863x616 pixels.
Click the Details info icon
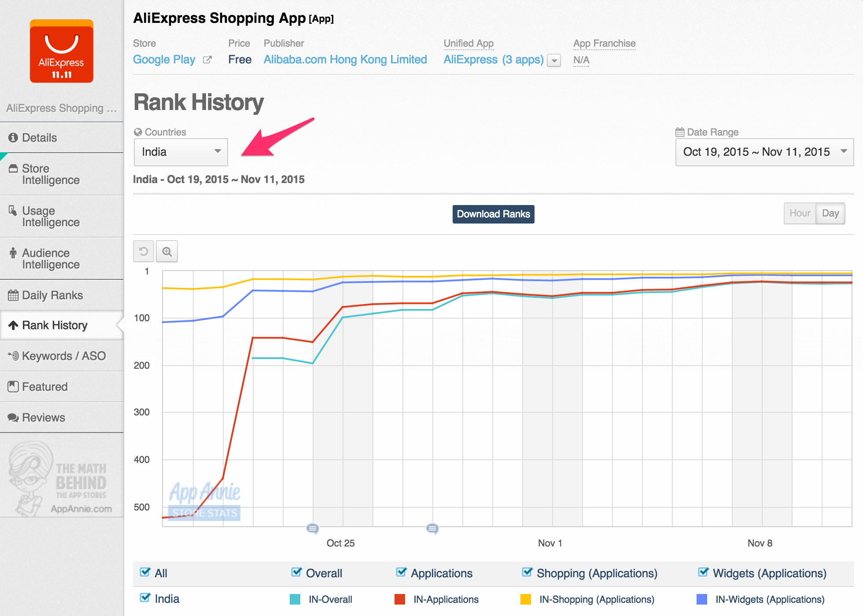(x=13, y=138)
